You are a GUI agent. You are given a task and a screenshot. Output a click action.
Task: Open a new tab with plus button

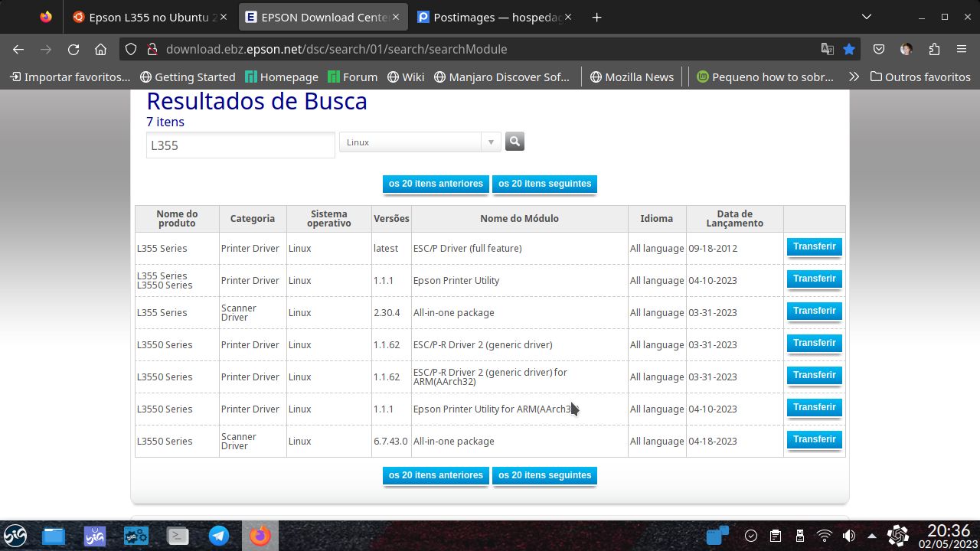596,17
